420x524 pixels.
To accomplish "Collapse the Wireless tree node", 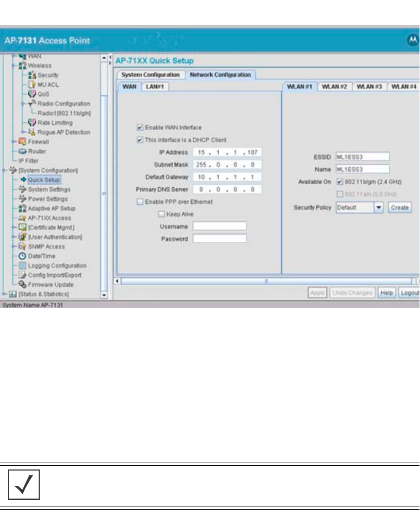I will [x=13, y=66].
